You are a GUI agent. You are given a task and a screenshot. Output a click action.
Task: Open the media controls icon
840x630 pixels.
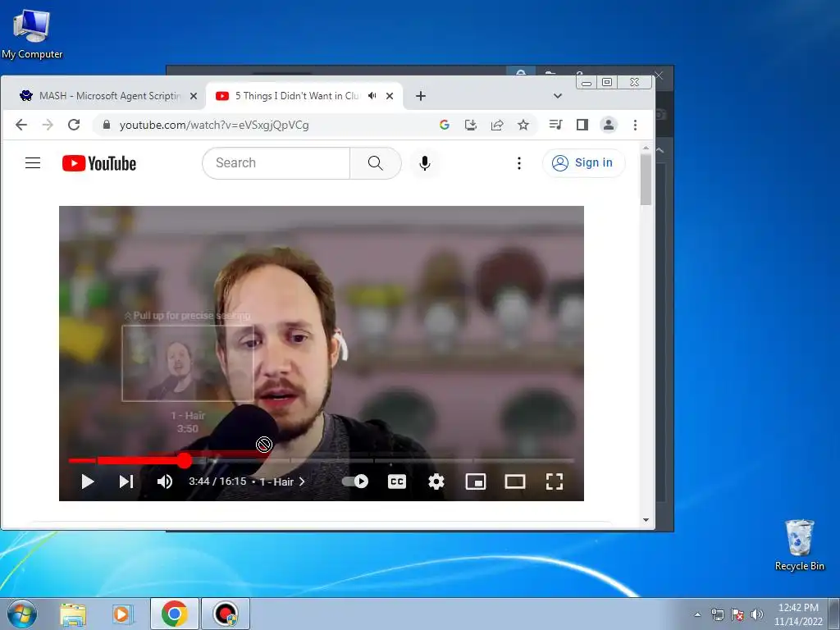(x=555, y=125)
